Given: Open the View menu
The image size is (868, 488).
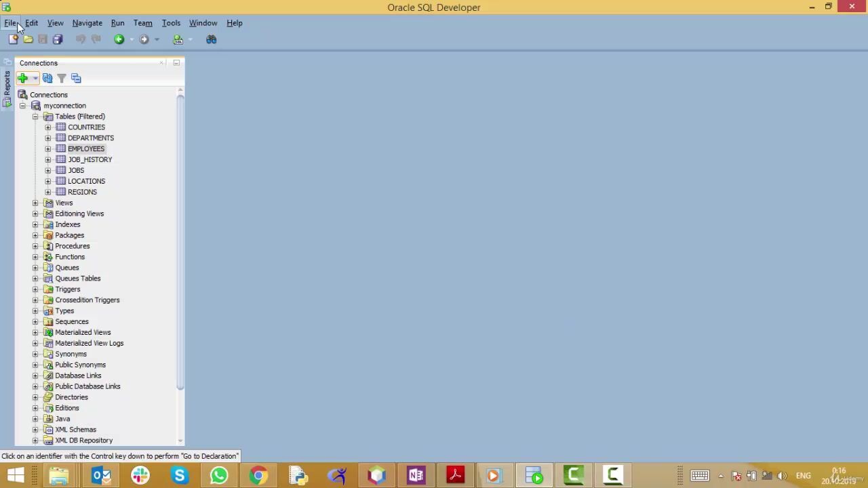Looking at the screenshot, I should click(56, 23).
